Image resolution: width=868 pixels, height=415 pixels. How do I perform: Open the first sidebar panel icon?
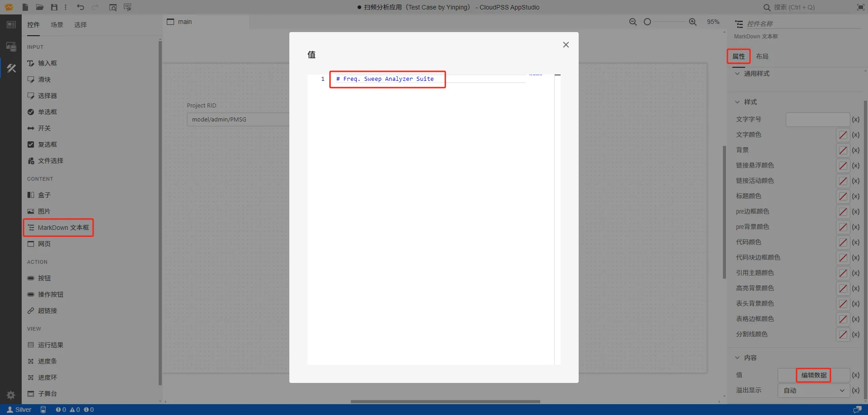(x=11, y=25)
